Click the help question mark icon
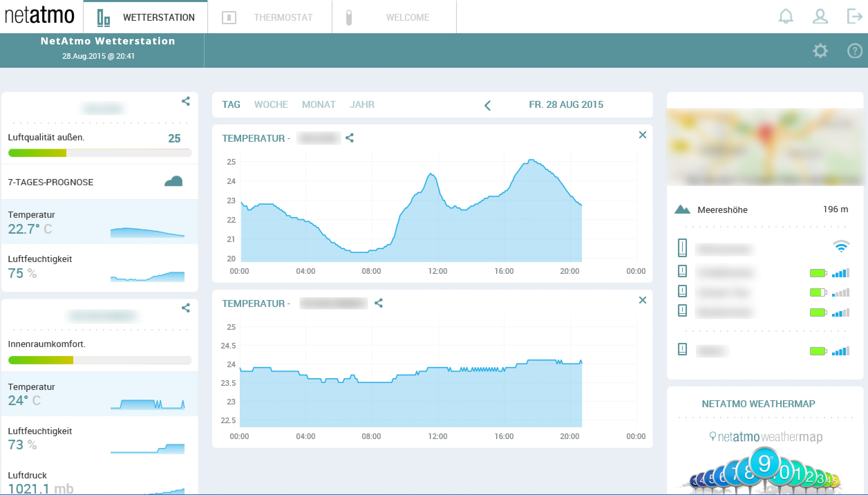 (854, 51)
